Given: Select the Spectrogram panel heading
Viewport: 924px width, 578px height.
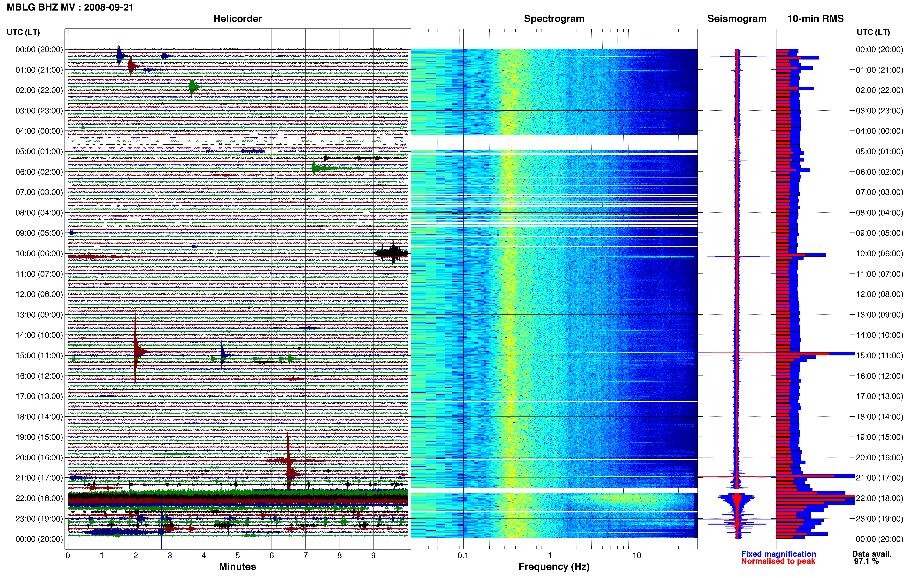Looking at the screenshot, I should pyautogui.click(x=554, y=19).
